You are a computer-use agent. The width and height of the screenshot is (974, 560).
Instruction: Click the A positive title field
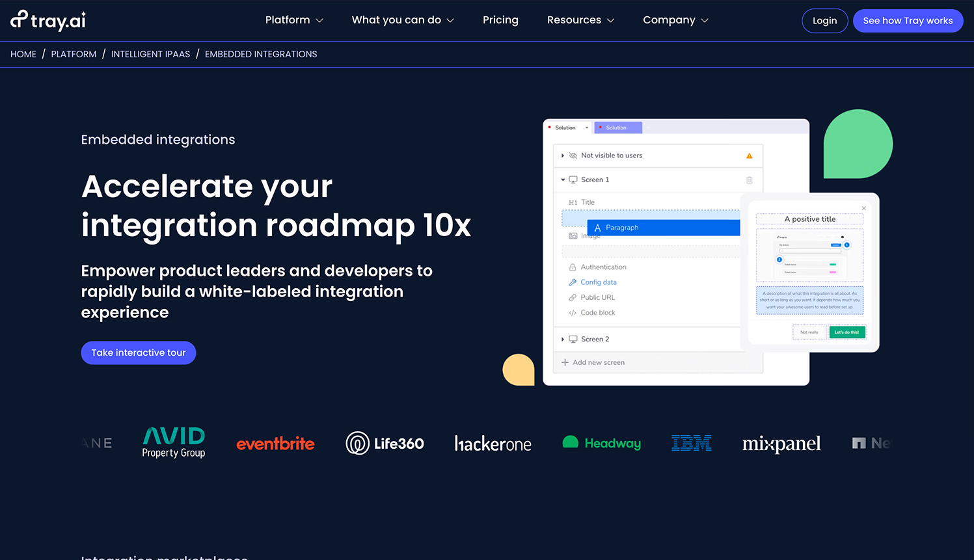(x=809, y=219)
